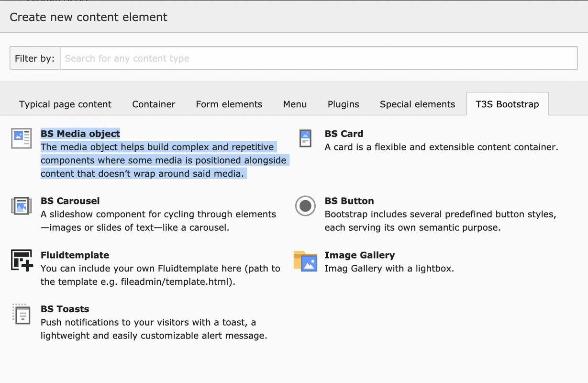
Task: Switch to the Typical page content tab
Action: coord(65,104)
